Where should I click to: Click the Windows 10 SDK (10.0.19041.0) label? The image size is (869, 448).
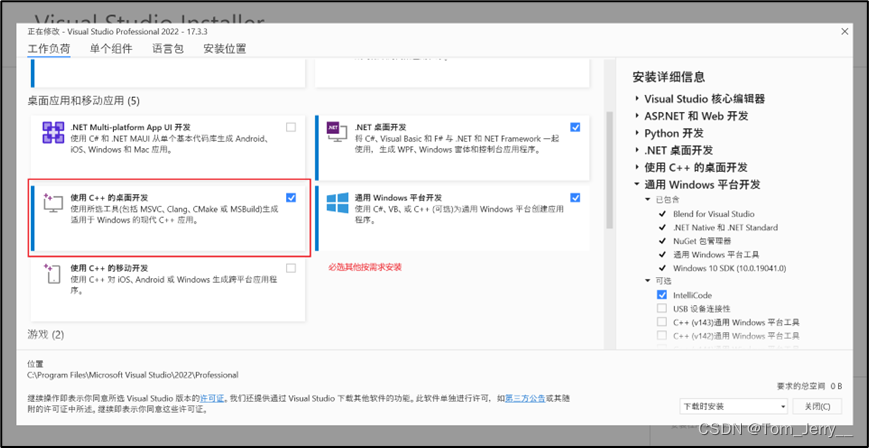(730, 268)
